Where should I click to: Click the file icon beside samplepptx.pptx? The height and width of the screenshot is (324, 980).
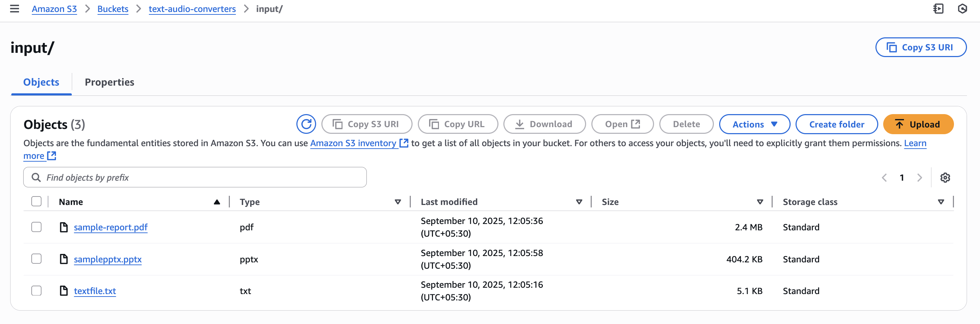pos(63,259)
